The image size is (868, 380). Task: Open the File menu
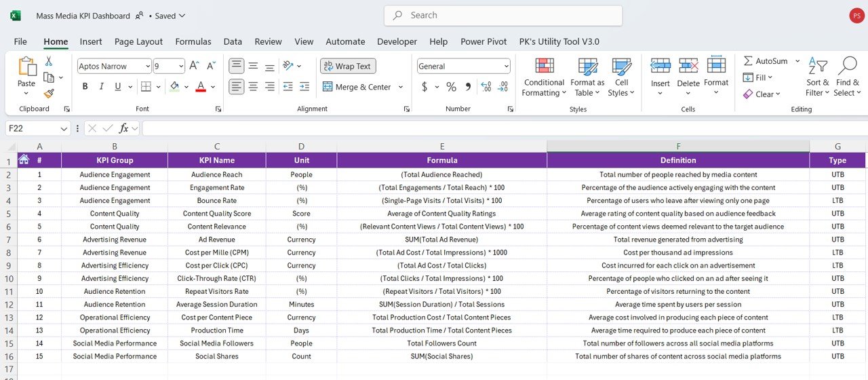[20, 41]
